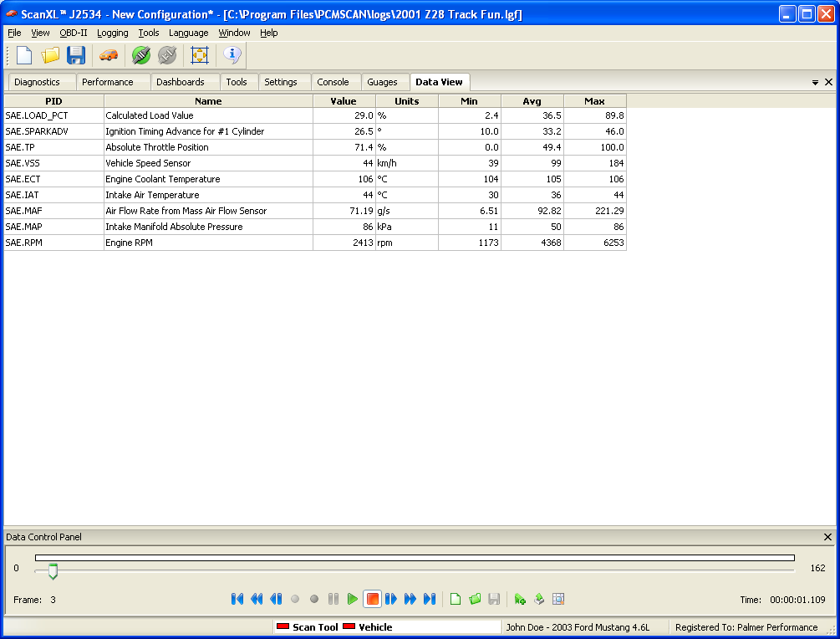This screenshot has height=639, width=840.
Task: Open the Help menu
Action: tap(269, 33)
